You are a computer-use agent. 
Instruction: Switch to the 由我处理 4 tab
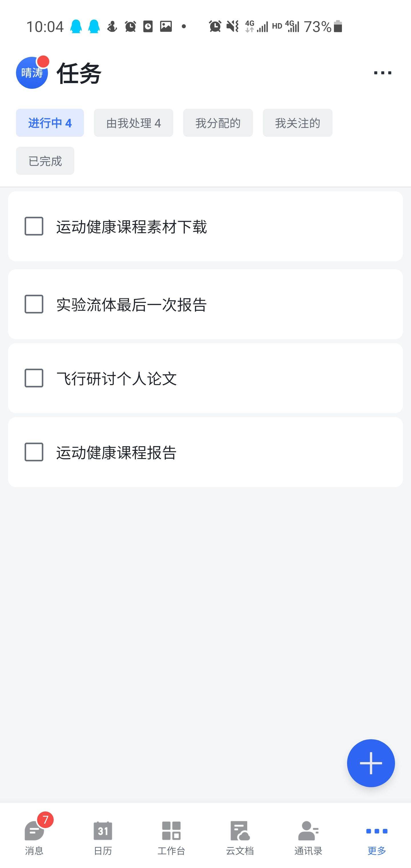133,123
